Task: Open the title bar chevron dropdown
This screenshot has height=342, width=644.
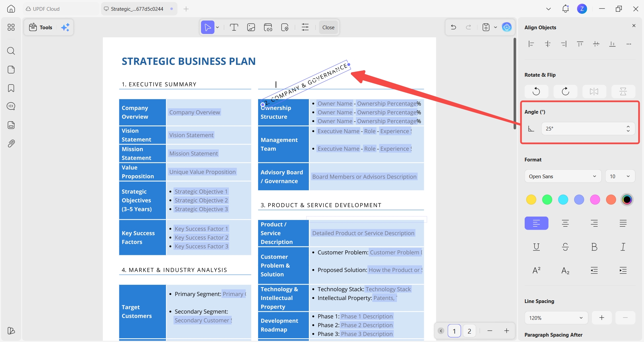Action: (x=549, y=9)
